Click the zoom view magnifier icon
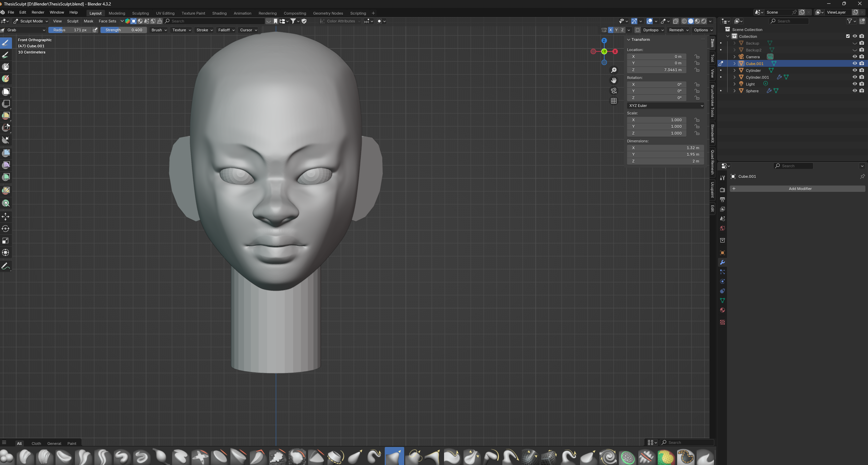Viewport: 868px width, 465px height. pos(614,70)
